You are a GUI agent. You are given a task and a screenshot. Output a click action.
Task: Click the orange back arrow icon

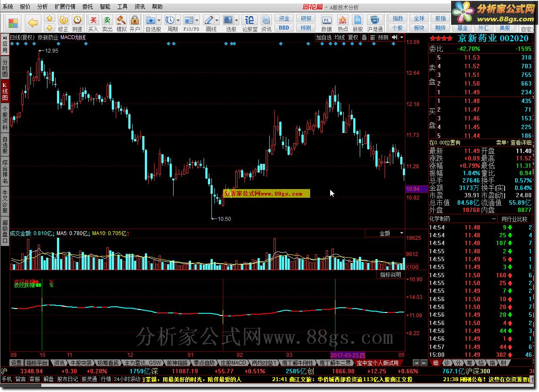tap(33, 23)
